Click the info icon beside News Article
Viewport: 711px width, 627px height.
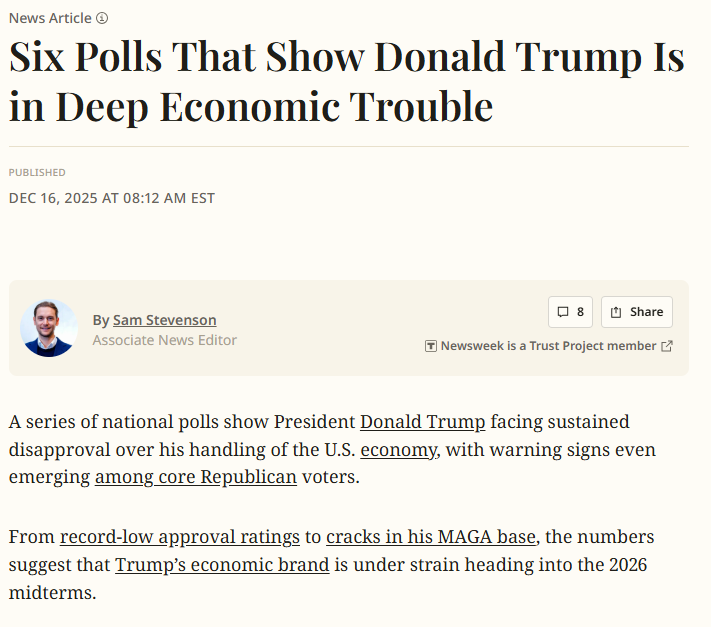tap(102, 18)
